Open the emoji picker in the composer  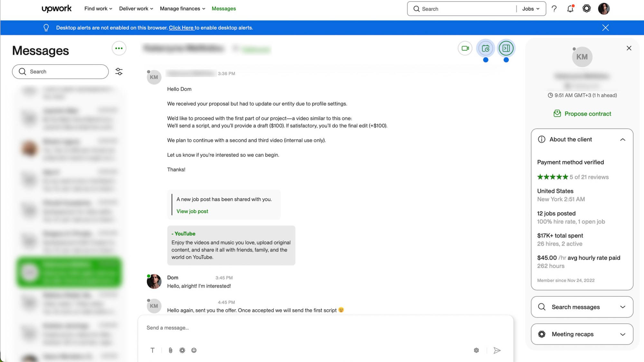click(x=194, y=350)
